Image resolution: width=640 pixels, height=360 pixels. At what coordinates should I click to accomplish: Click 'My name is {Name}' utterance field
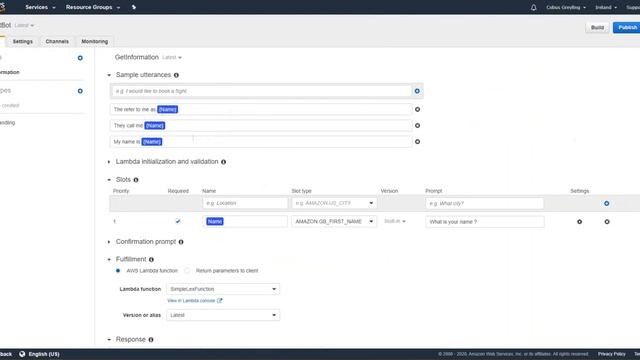261,142
